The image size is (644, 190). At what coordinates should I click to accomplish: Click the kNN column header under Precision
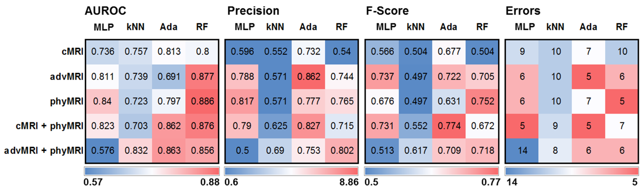pos(275,27)
